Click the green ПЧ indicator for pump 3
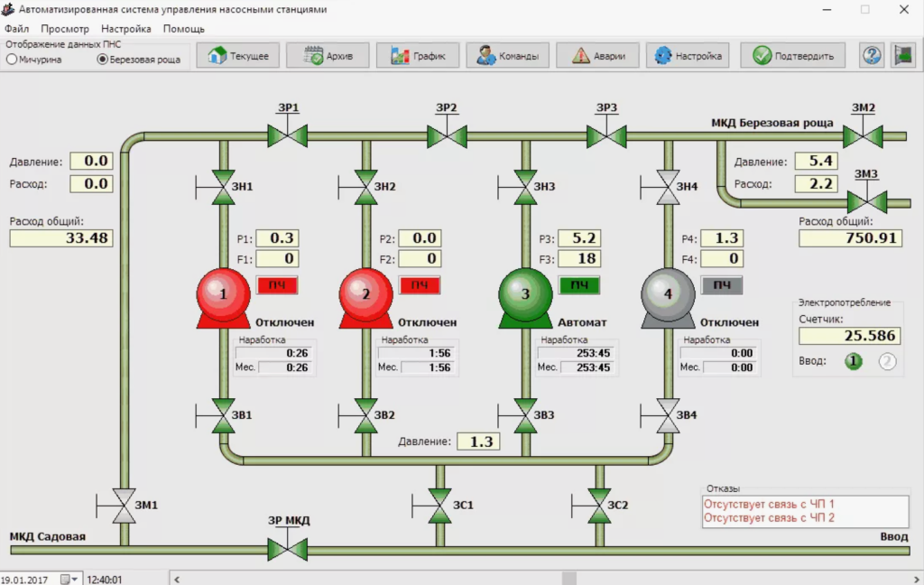The width and height of the screenshot is (924, 585). 579,285
